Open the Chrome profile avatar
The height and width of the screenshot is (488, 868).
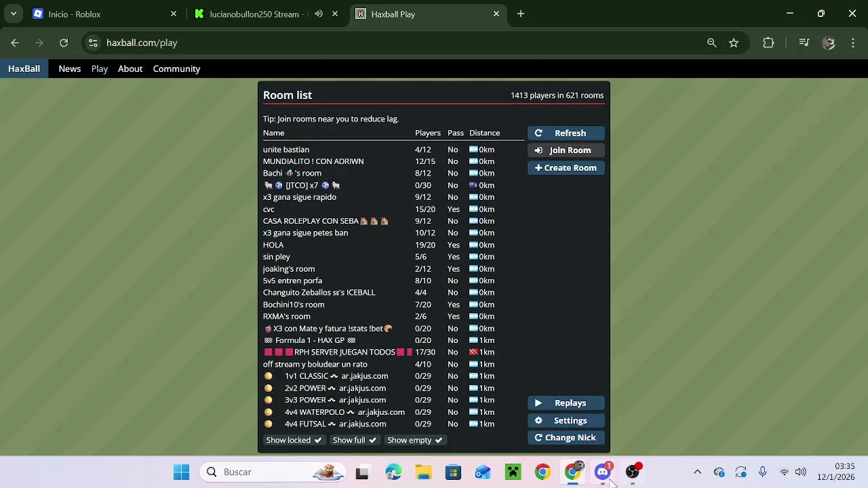tap(829, 43)
